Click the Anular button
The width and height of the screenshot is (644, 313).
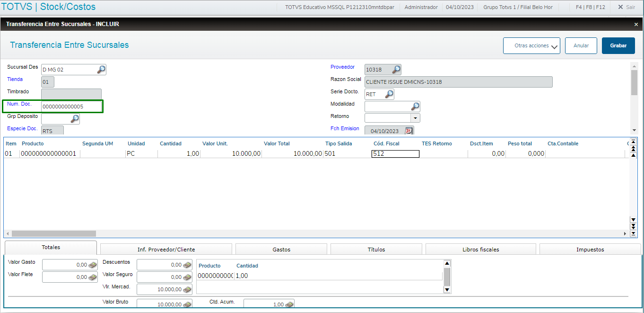point(581,46)
